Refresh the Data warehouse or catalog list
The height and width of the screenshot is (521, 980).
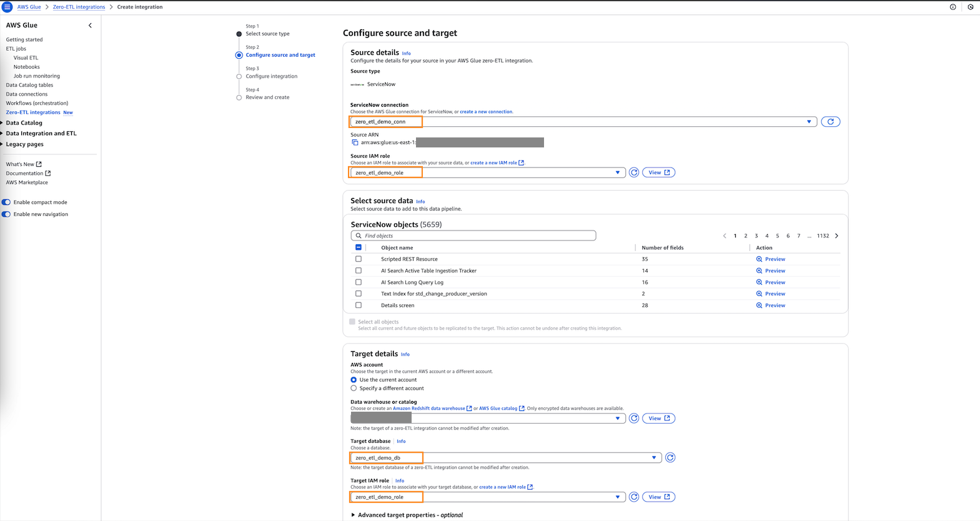[634, 419]
